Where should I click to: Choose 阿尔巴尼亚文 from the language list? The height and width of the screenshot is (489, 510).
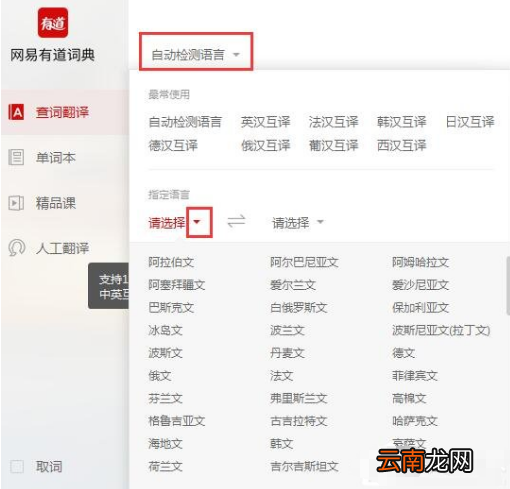point(304,262)
